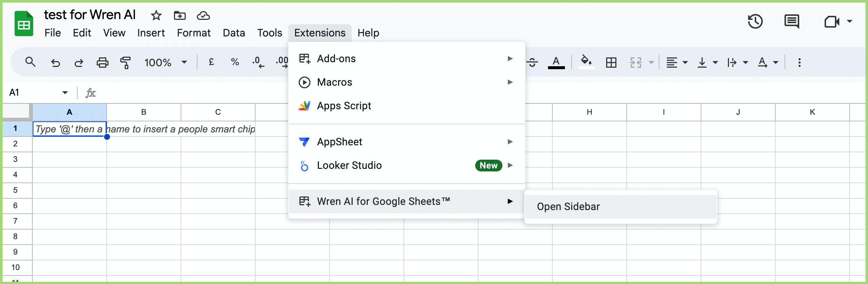Expand the zoom 100% dropdown
This screenshot has width=868, height=284.
tap(184, 63)
